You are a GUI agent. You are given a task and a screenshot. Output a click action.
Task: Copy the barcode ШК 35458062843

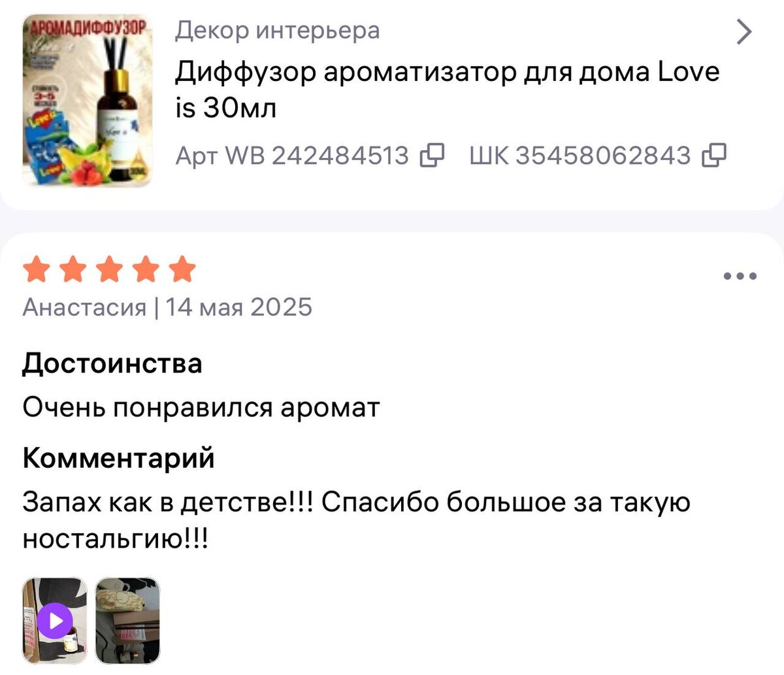point(714,156)
